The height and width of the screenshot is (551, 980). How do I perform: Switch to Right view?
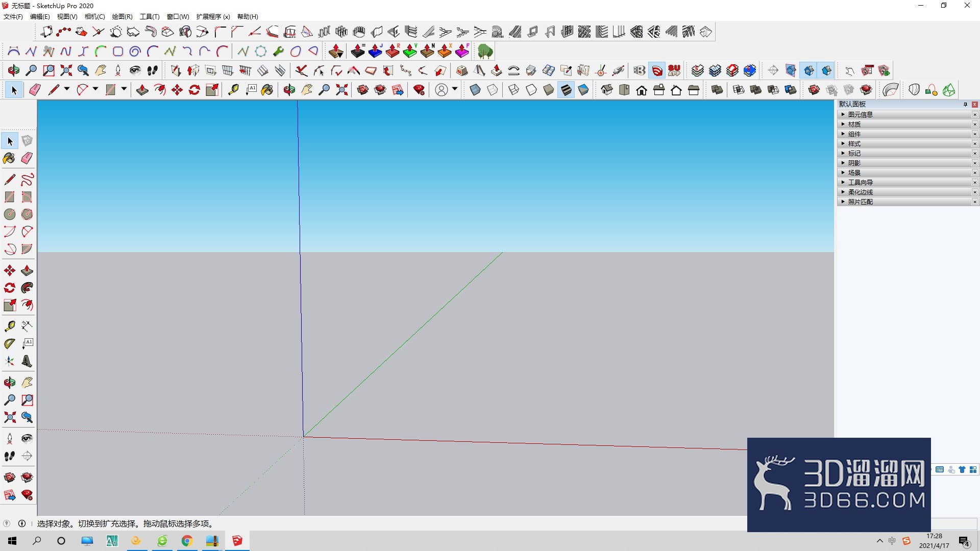click(659, 90)
